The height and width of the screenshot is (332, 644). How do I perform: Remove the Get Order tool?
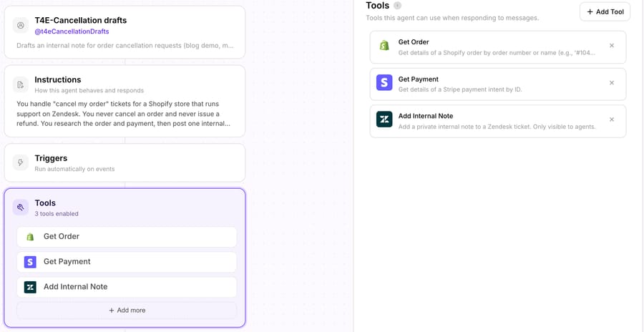(x=612, y=46)
